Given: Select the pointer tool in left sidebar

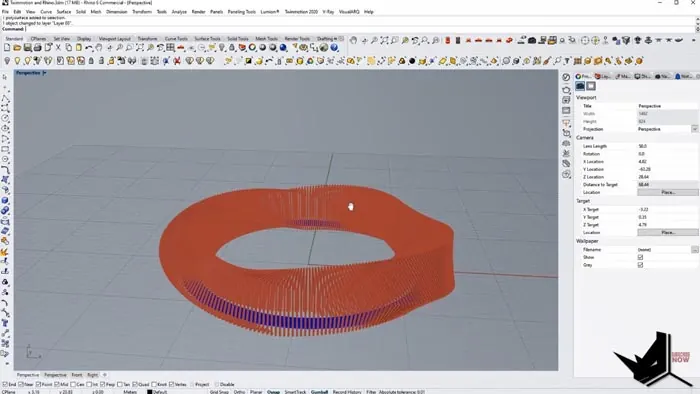Looking at the screenshot, I should point(5,77).
